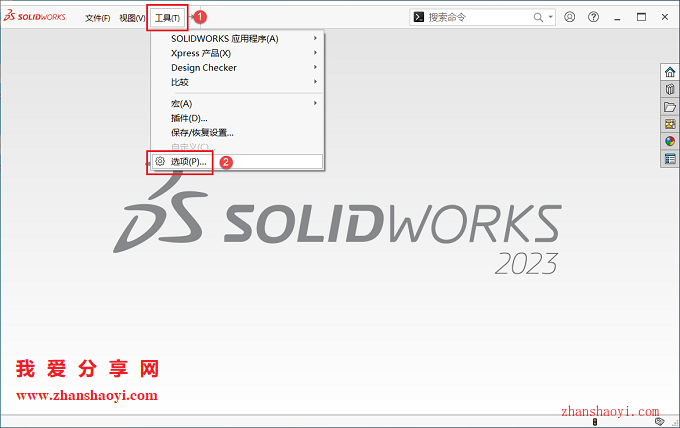Open the Appearances color ball tab
The height and width of the screenshot is (428, 680).
670,141
